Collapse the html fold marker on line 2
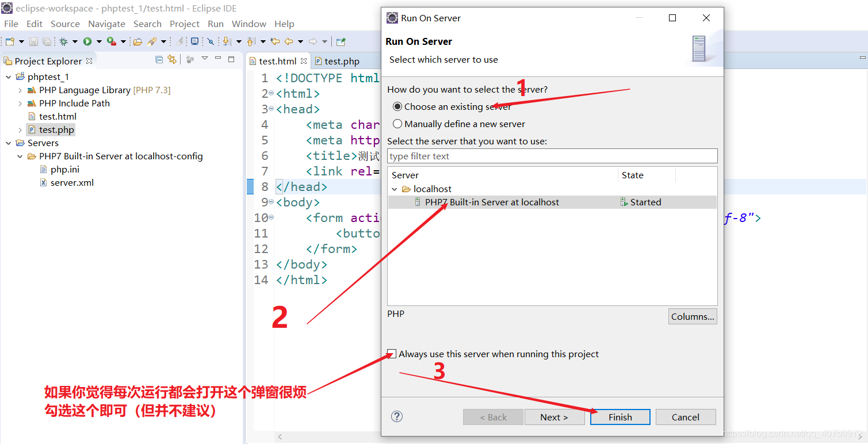This screenshot has height=444, width=868. point(272,93)
